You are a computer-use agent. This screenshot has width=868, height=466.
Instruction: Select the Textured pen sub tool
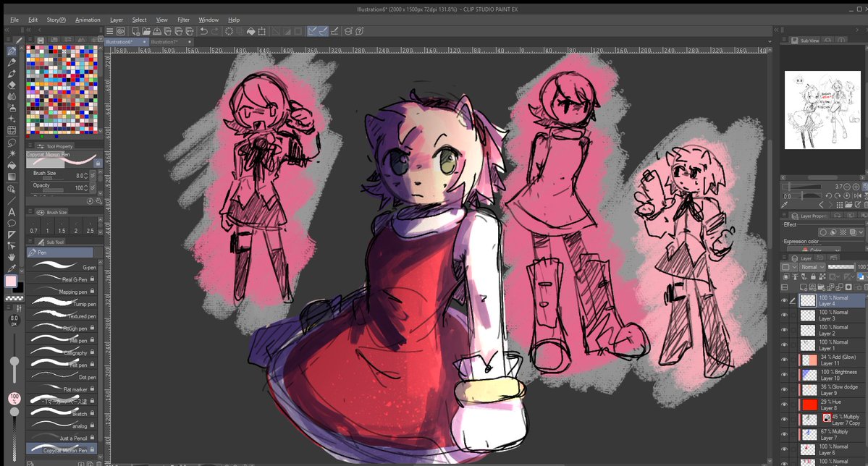click(62, 315)
